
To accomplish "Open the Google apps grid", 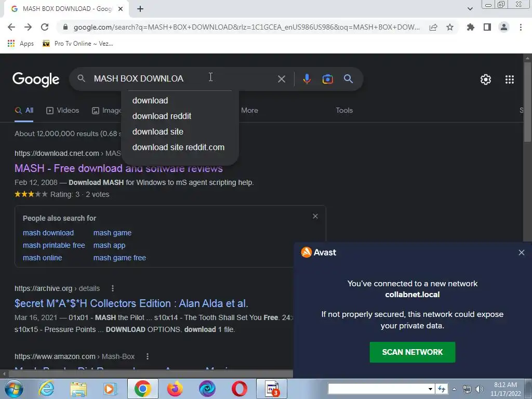I will (x=509, y=79).
